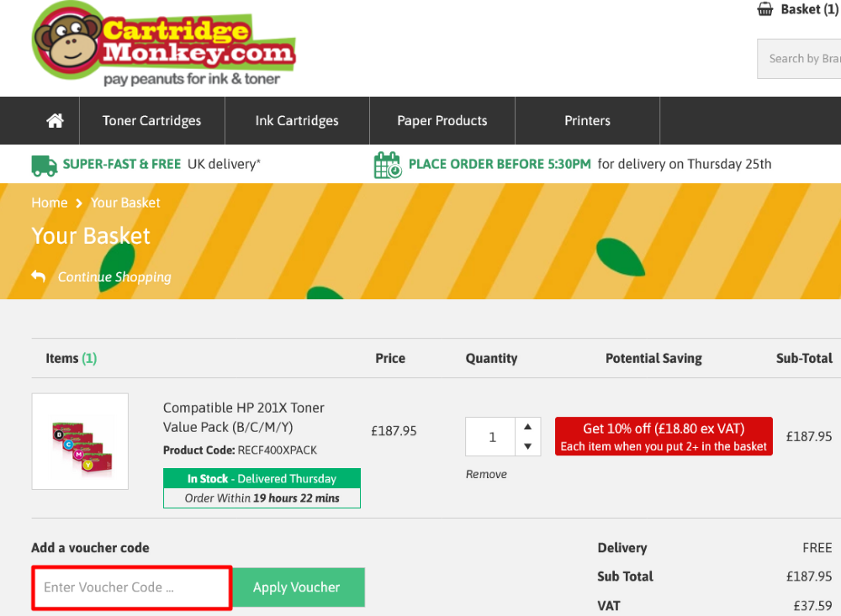Image resolution: width=841 pixels, height=616 pixels.
Task: Click the Delivery FREE value
Action: pyautogui.click(x=817, y=548)
